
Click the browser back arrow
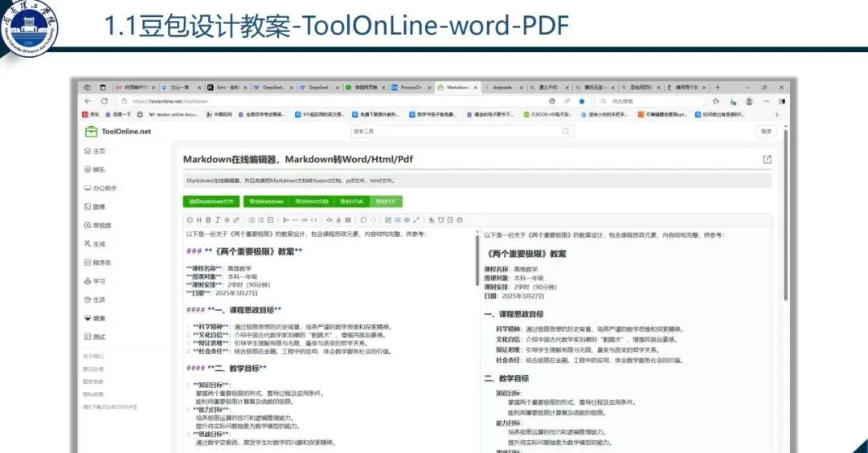[88, 101]
